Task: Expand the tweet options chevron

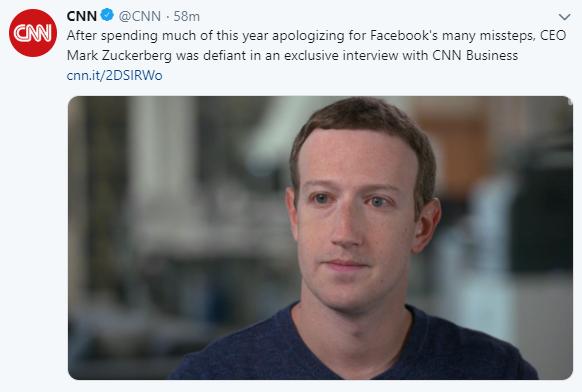Action: point(564,17)
